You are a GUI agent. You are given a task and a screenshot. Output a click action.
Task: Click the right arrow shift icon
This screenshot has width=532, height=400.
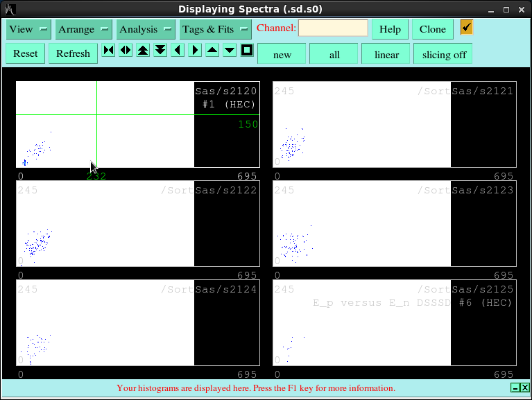[x=195, y=50]
